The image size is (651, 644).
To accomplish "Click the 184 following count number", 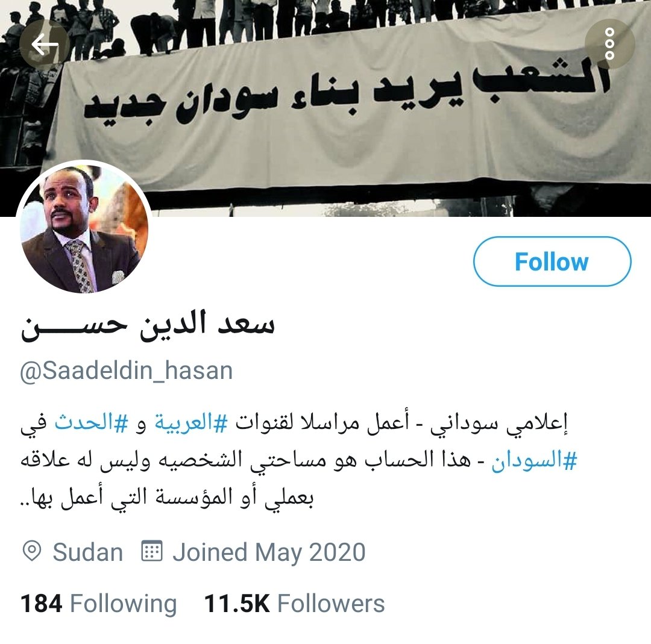I will (41, 603).
